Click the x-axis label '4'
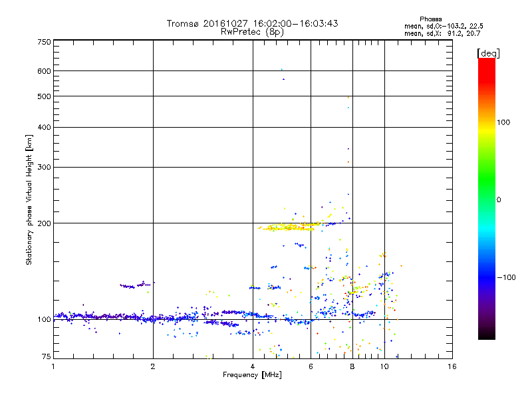 (x=253, y=366)
